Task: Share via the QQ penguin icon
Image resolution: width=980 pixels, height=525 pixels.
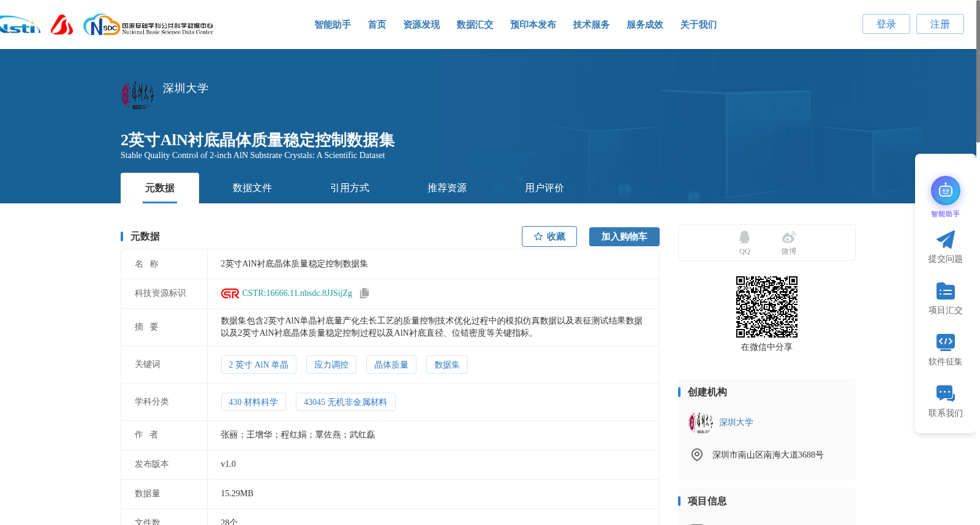Action: 744,238
